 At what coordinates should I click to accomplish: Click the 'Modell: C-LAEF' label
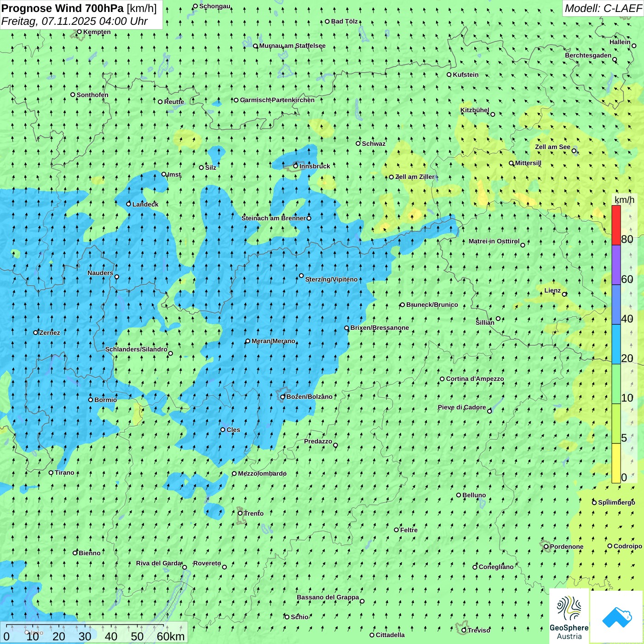pyautogui.click(x=603, y=8)
